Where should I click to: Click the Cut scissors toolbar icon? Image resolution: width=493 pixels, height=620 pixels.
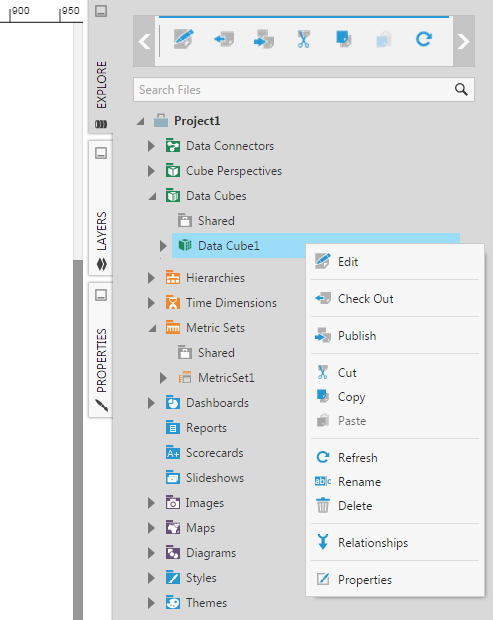click(x=303, y=39)
